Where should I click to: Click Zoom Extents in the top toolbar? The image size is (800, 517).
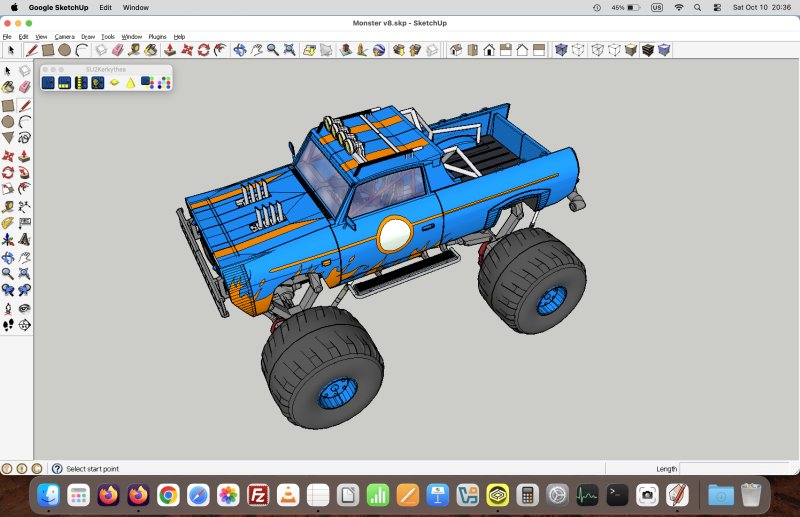point(289,50)
